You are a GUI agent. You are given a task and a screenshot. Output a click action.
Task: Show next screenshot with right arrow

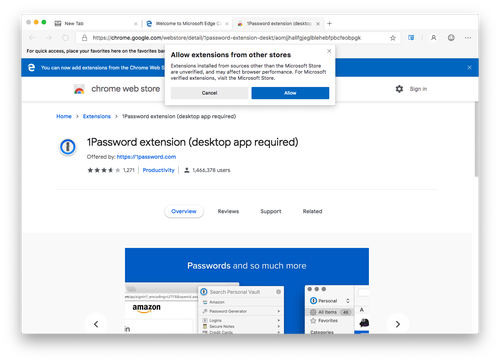(398, 324)
